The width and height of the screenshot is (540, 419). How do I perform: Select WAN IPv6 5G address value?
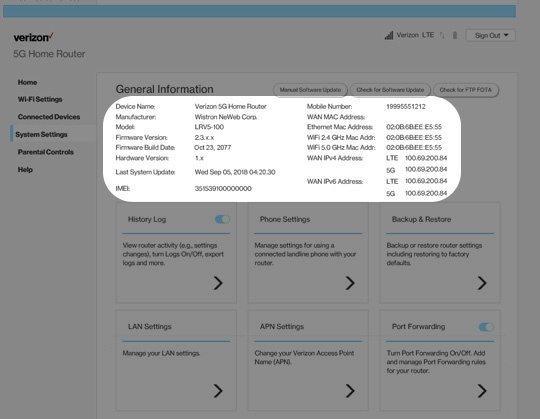426,193
